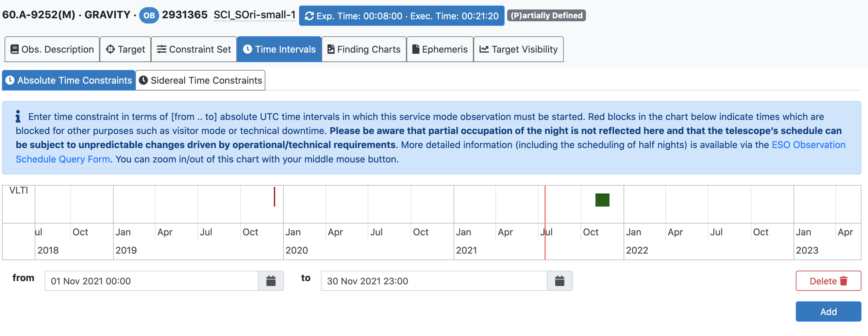Open the ESO Observation Schedule Query Form link
The image size is (868, 336).
point(809,145)
